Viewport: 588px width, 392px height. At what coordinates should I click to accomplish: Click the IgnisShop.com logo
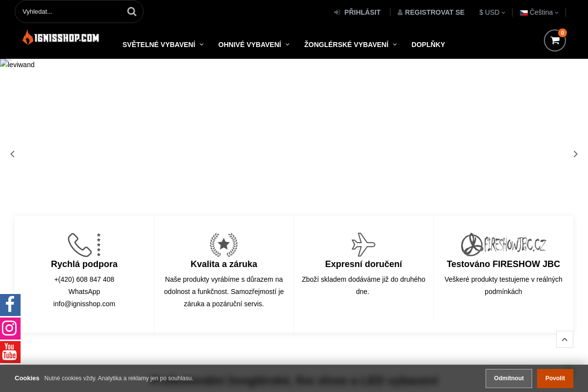pyautogui.click(x=61, y=37)
